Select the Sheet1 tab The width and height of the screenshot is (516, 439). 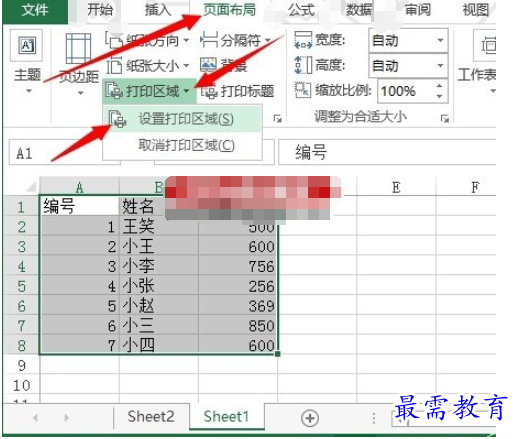click(x=227, y=416)
